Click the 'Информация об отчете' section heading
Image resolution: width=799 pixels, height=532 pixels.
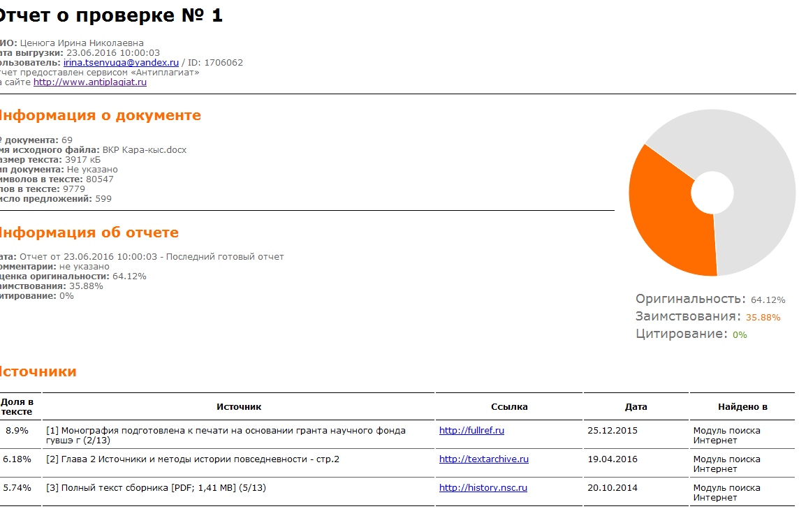tap(88, 233)
